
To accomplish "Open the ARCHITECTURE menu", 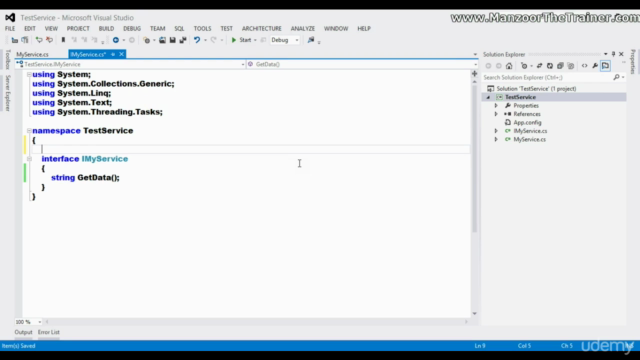I will tap(262, 29).
